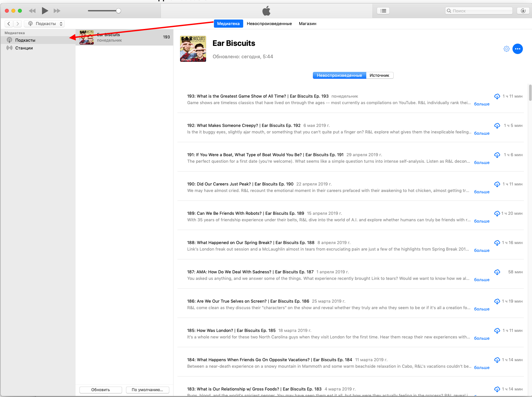This screenshot has height=397, width=532.
Task: Download episode 183 from the cloud
Action: [x=497, y=389]
